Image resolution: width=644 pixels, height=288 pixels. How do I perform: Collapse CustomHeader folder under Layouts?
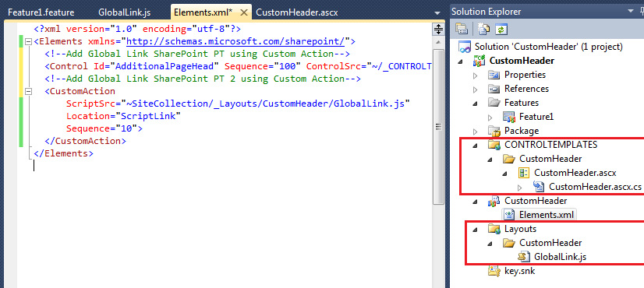point(490,244)
